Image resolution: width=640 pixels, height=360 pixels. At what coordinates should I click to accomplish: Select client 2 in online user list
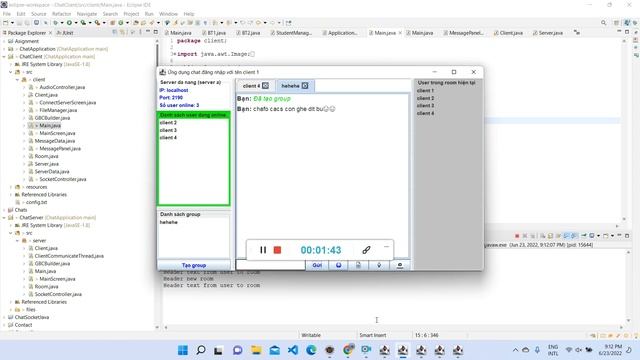[168, 122]
